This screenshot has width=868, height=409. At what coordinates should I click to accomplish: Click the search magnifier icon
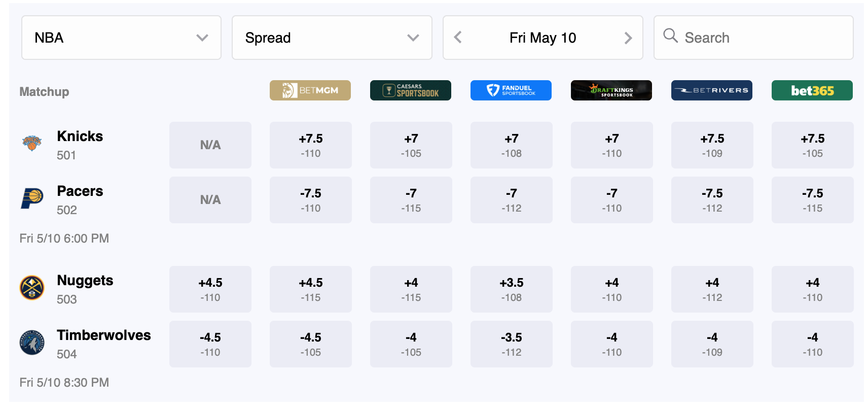pos(670,36)
